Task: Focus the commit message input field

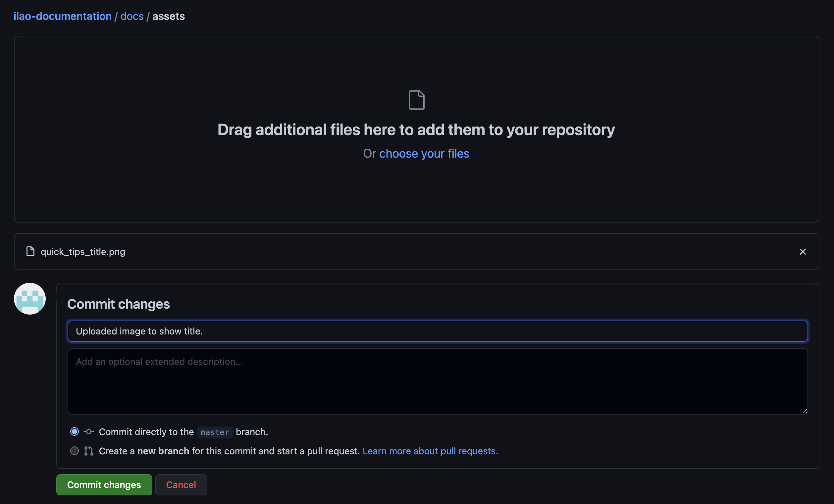Action: (438, 331)
